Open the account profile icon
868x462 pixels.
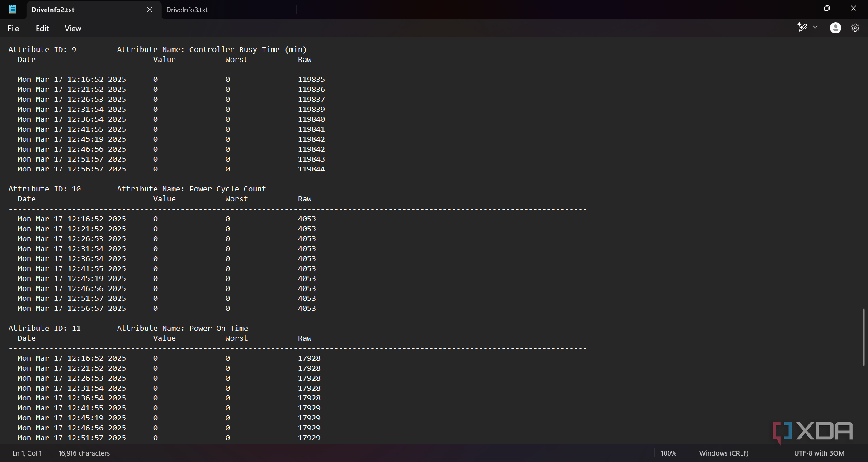point(835,28)
